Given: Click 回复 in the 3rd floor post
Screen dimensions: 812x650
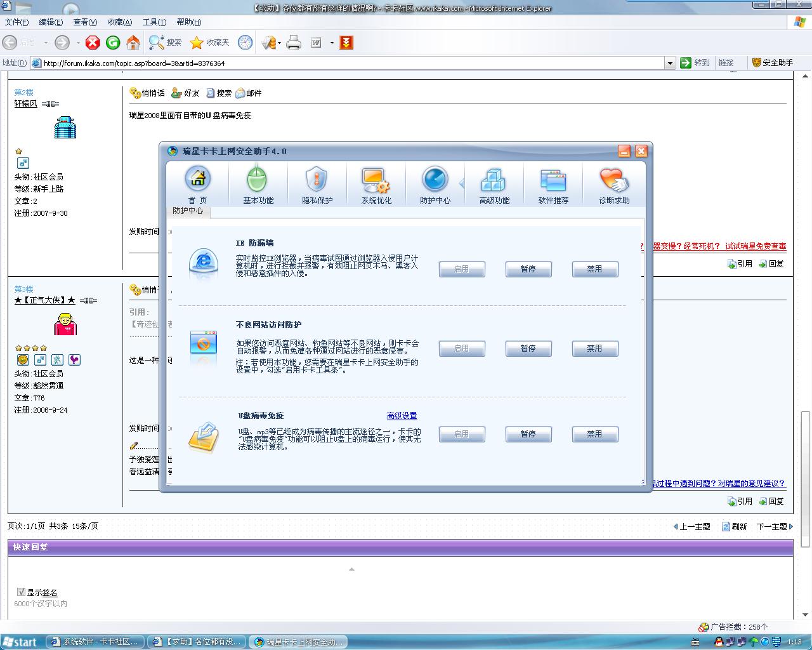Looking at the screenshot, I should coord(771,501).
